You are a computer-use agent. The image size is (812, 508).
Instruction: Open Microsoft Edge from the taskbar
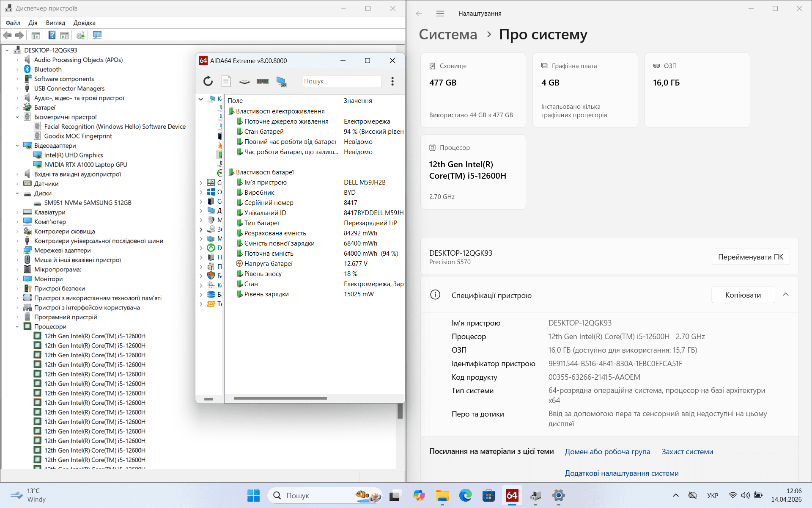[465, 495]
